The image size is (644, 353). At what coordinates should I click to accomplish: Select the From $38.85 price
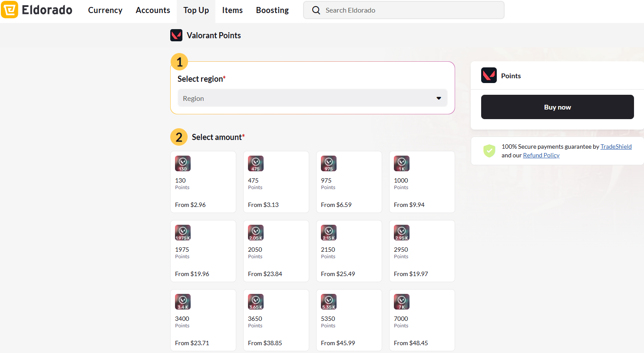[265, 343]
